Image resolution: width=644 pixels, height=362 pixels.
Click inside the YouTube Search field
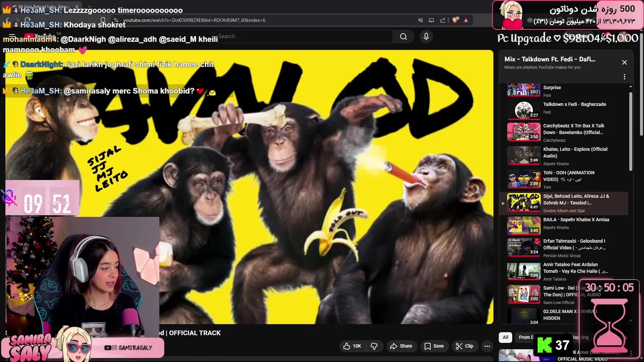304,36
